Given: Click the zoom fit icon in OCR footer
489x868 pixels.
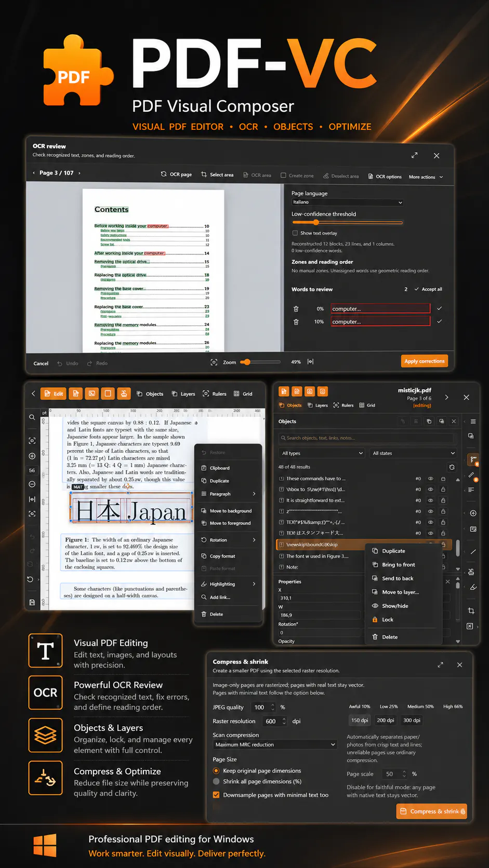Looking at the screenshot, I should tap(214, 362).
